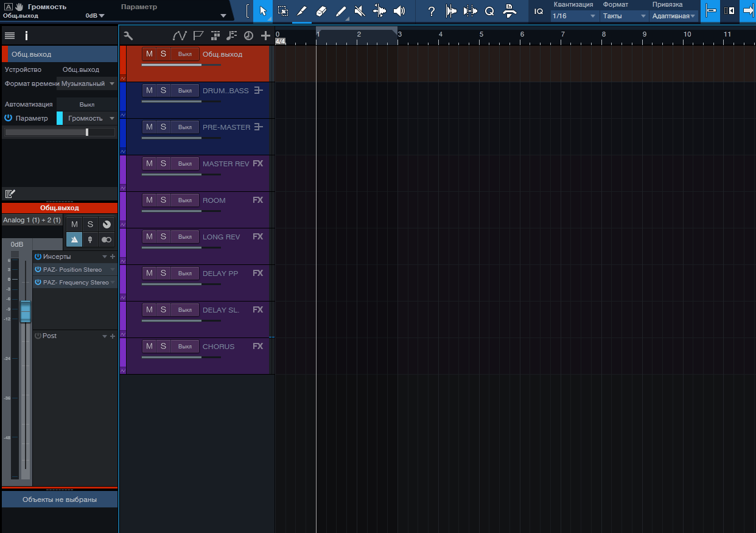Select the Arrow tool
Viewport: 756px width, 533px height.
[x=263, y=11]
